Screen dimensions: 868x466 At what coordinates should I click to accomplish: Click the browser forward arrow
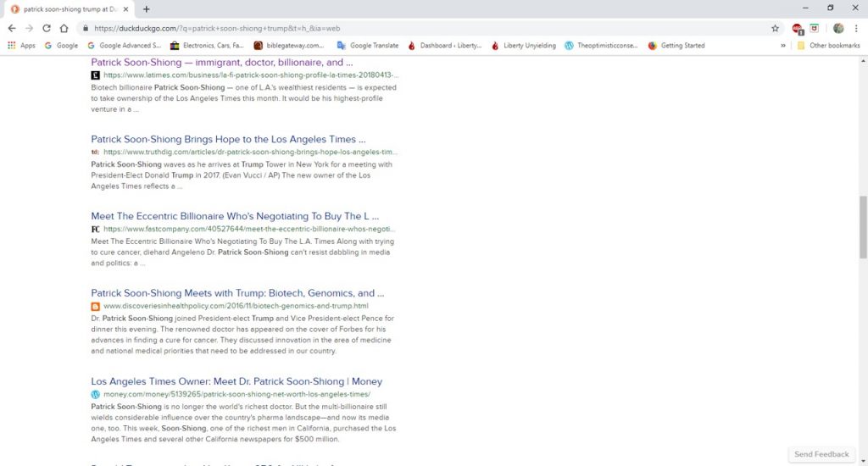(30, 28)
